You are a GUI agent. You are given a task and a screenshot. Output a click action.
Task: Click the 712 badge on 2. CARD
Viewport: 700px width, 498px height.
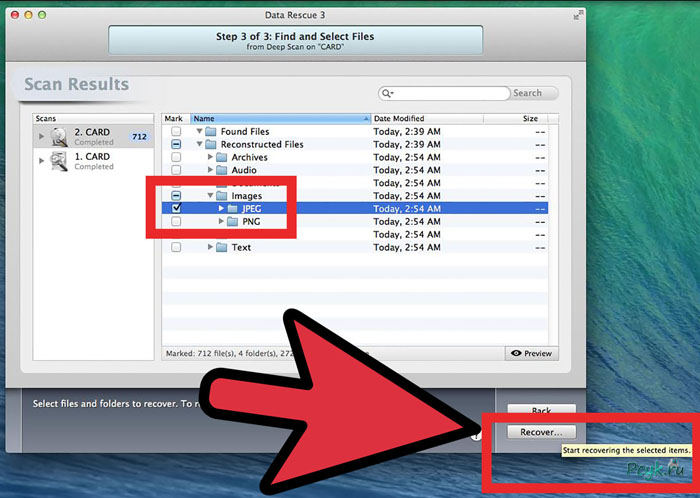[x=139, y=137]
